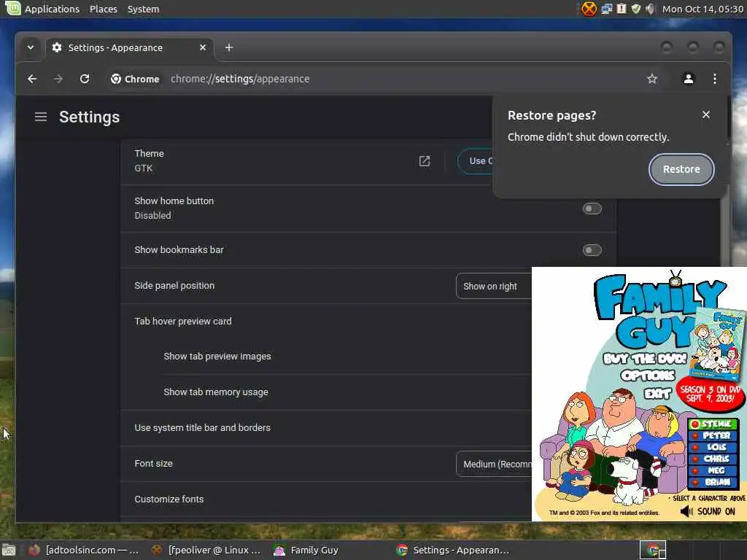Image resolution: width=747 pixels, height=560 pixels.
Task: Open the Theme external link icon
Action: click(424, 161)
